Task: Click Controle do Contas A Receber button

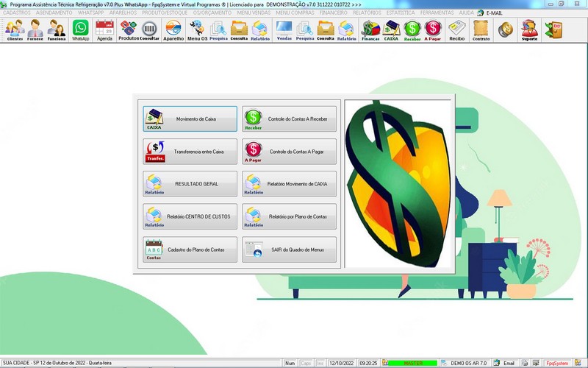Action: click(x=289, y=118)
